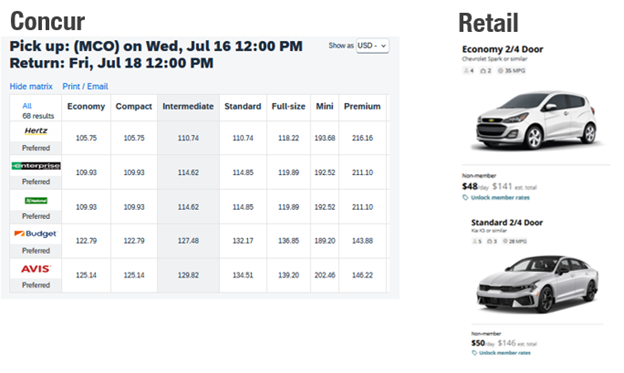The width and height of the screenshot is (624, 373).
Task: Unlock member rates under Economy car
Action: click(500, 198)
